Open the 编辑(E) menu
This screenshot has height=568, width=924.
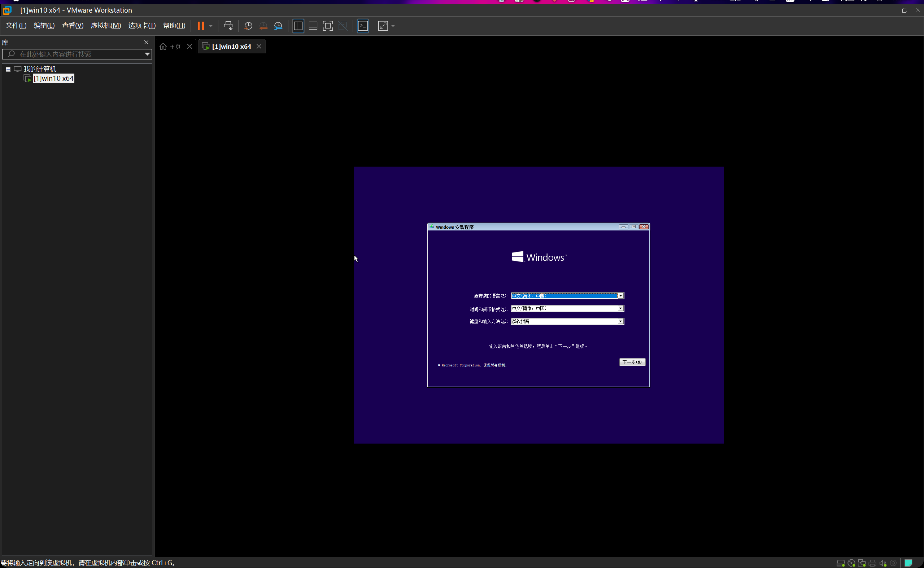pyautogui.click(x=44, y=26)
